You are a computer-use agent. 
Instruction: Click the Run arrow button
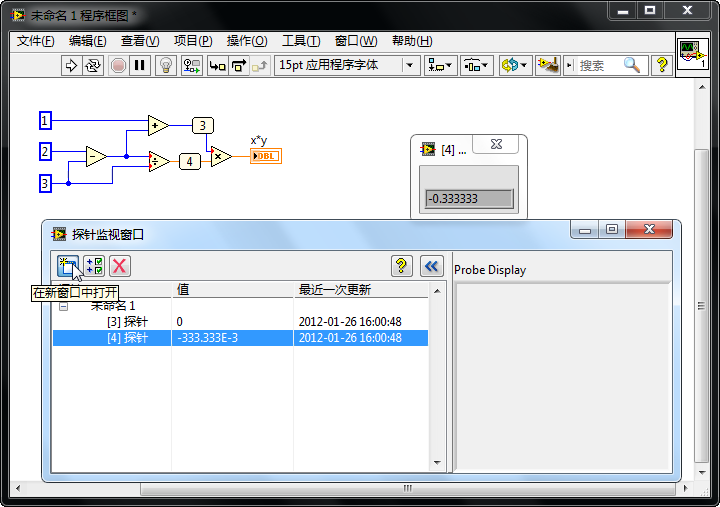pos(71,65)
